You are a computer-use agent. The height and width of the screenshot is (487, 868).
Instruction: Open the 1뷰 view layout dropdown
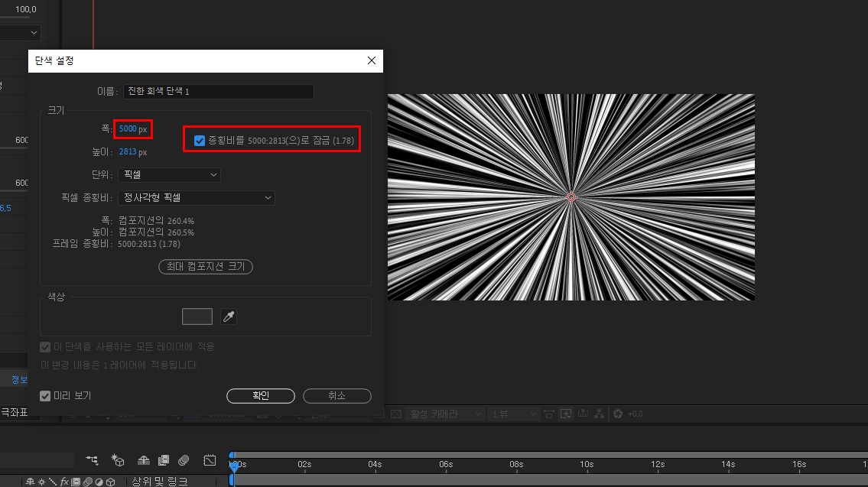coord(514,414)
